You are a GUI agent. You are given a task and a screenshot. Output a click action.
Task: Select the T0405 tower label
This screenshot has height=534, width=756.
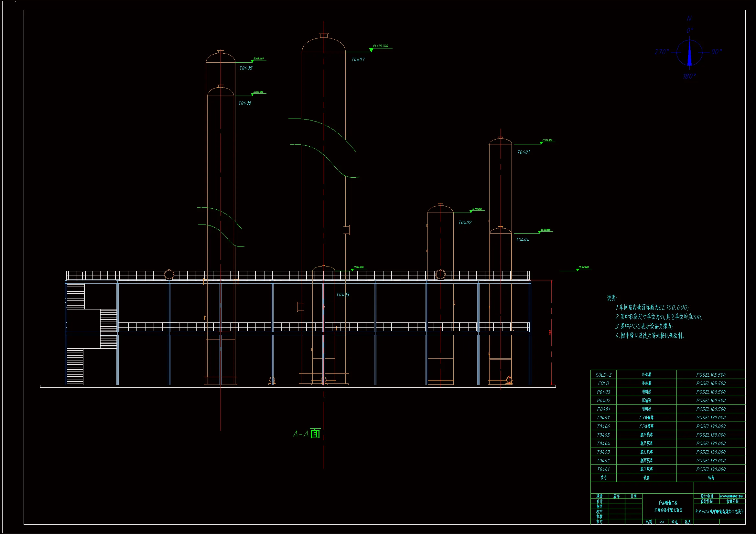point(246,68)
